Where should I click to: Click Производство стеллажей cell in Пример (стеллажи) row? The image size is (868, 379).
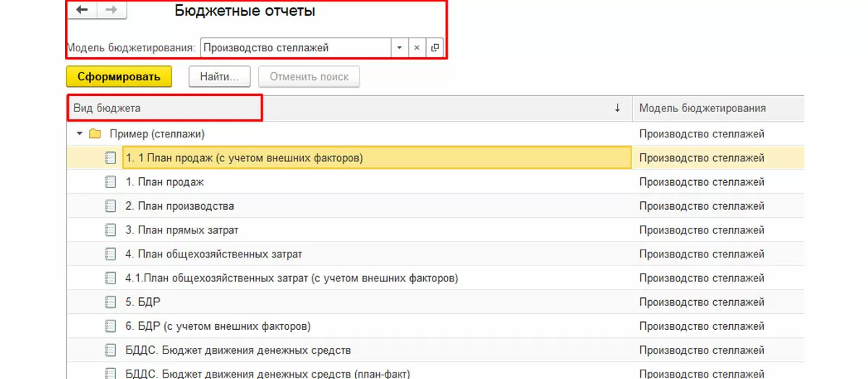[x=718, y=134]
